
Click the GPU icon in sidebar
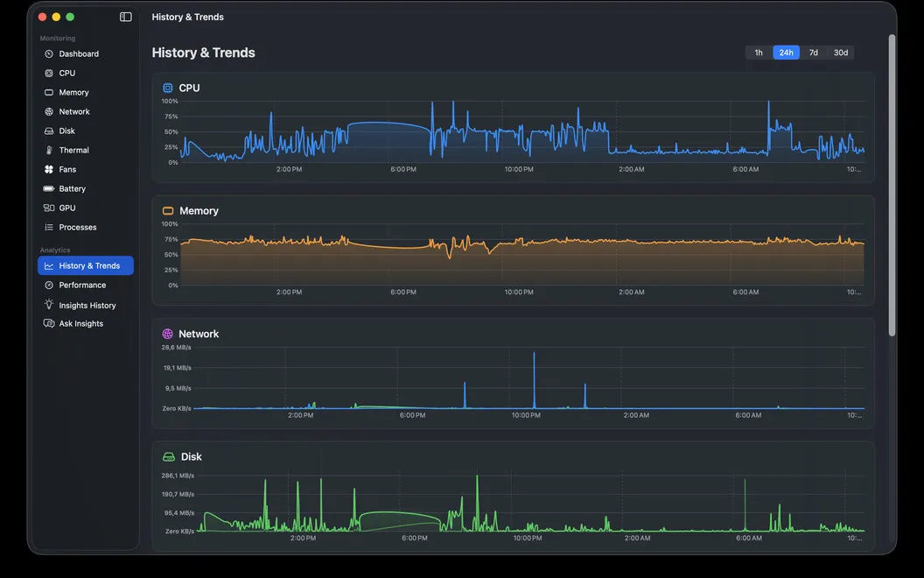coord(49,208)
